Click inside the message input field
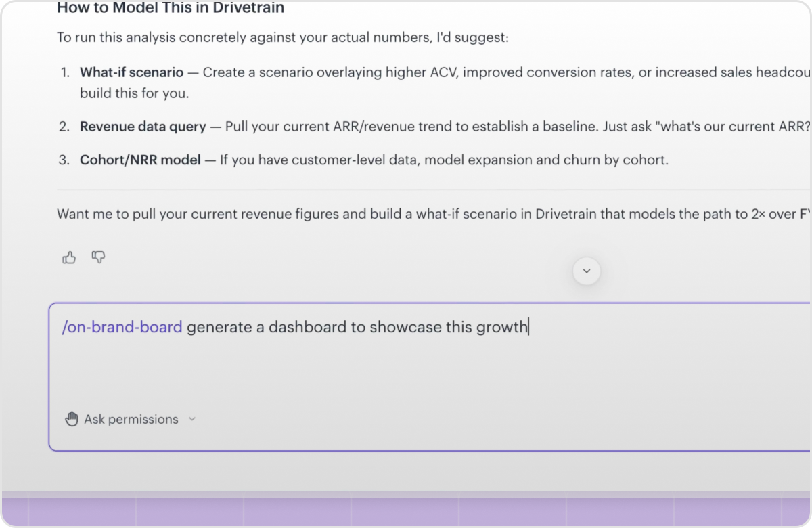 pos(430,376)
